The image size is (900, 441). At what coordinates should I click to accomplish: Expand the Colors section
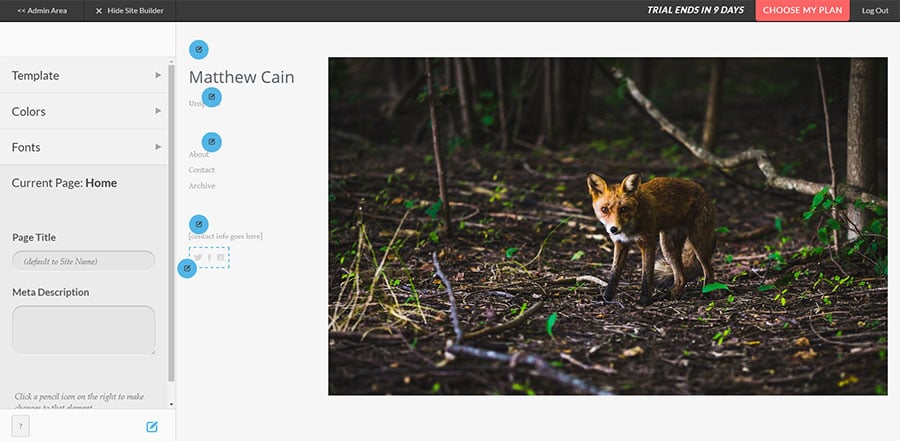click(85, 111)
